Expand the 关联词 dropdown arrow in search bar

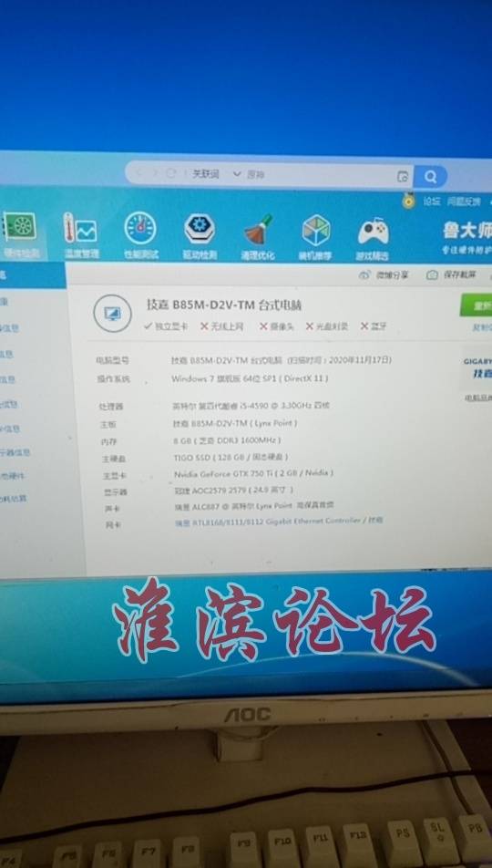pyautogui.click(x=237, y=174)
